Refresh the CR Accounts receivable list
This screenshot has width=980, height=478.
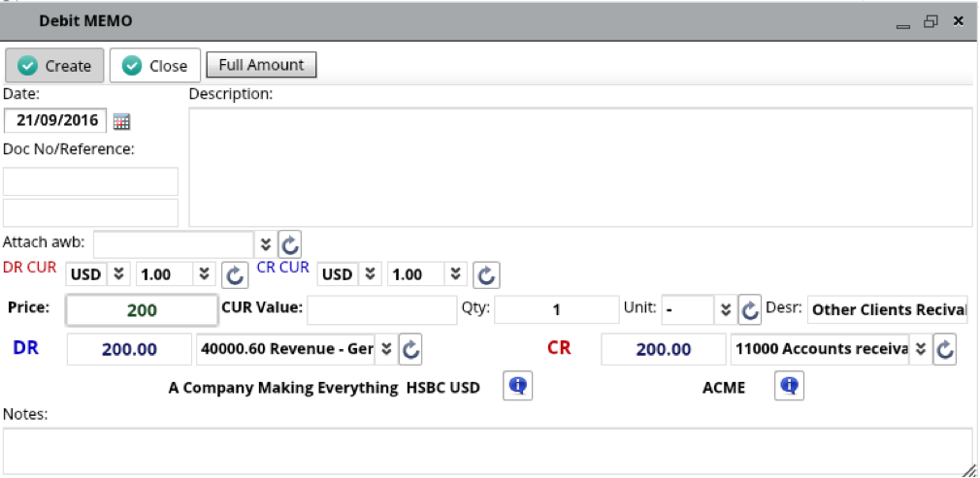945,350
